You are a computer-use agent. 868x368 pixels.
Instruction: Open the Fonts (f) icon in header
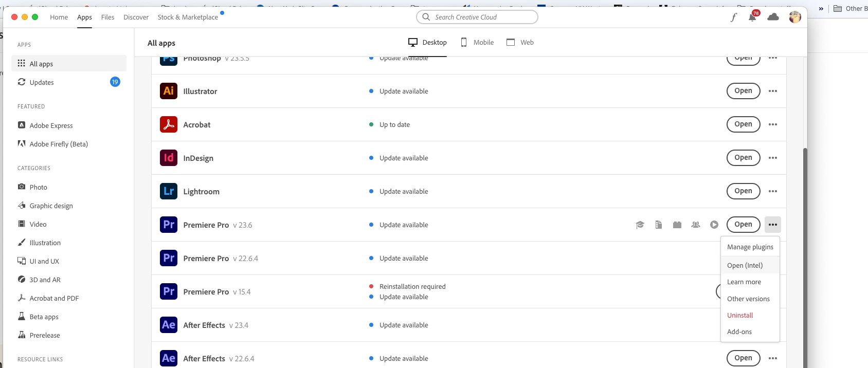[734, 17]
